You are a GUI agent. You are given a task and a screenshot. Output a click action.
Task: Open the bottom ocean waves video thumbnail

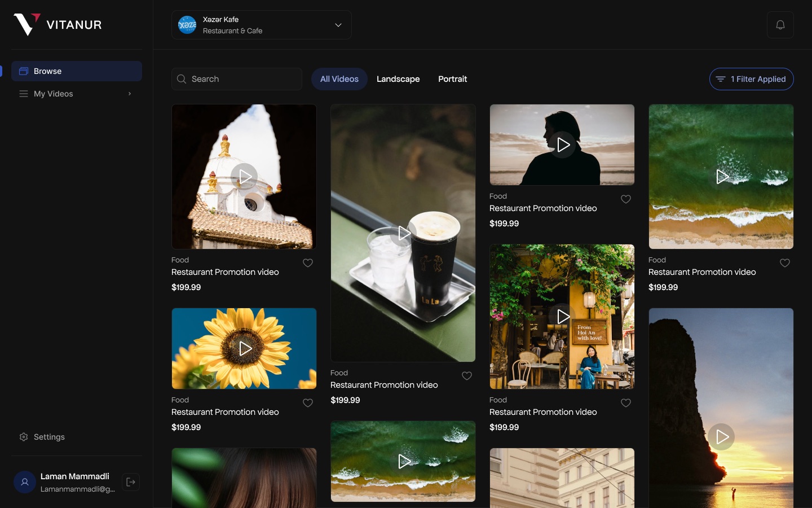pos(403,461)
